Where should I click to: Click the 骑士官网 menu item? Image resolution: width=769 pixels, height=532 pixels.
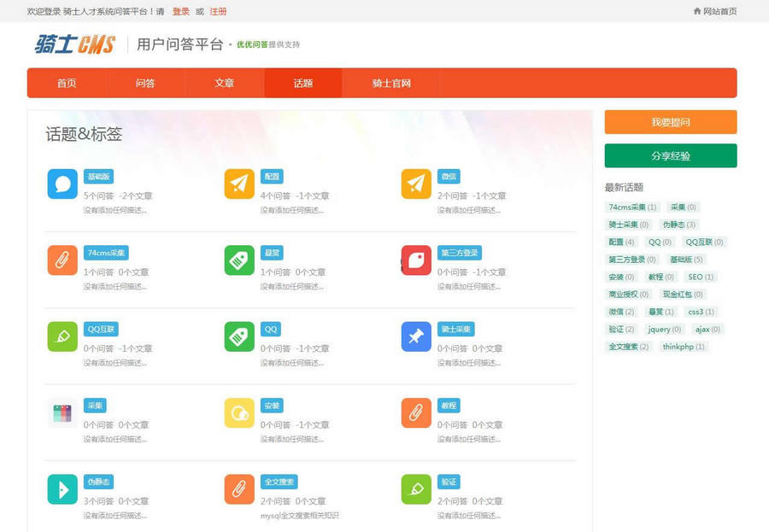(390, 83)
